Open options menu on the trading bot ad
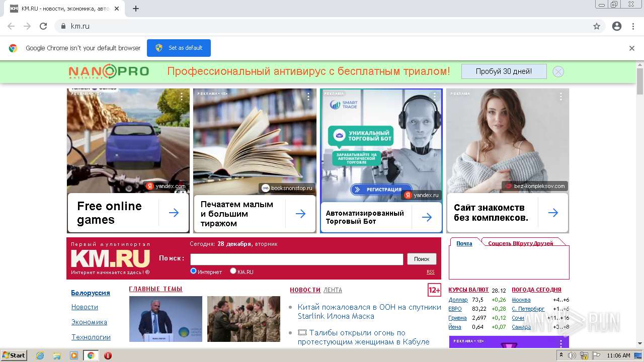Screen dimensions: 644x362 pyautogui.click(x=435, y=97)
